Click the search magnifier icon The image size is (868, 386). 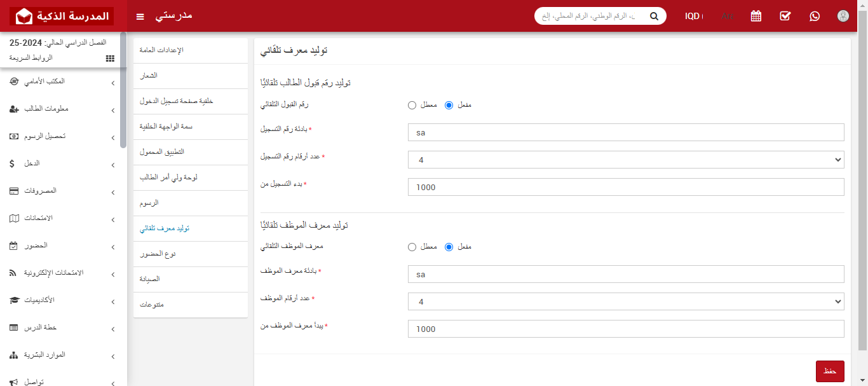click(654, 16)
